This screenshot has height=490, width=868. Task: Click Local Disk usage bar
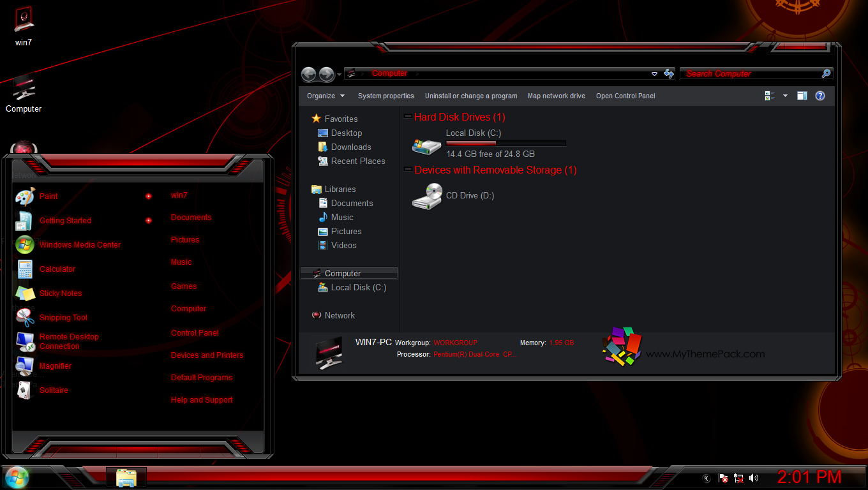click(505, 143)
